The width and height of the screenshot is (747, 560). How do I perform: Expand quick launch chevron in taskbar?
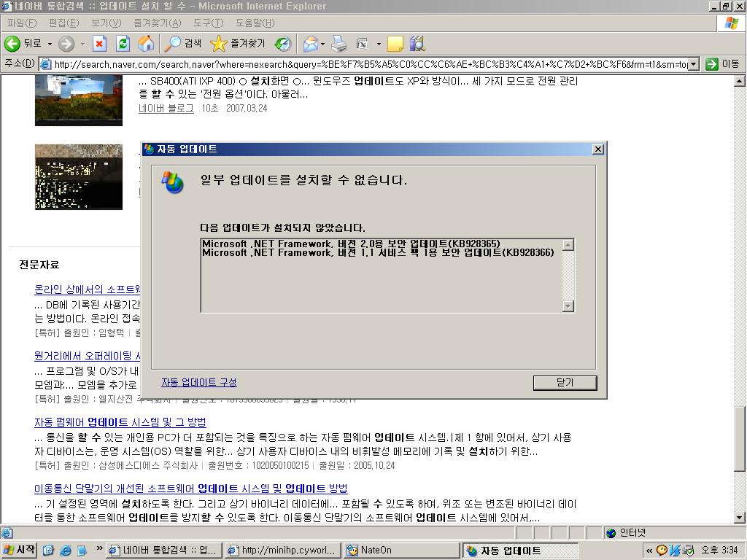tap(99, 548)
